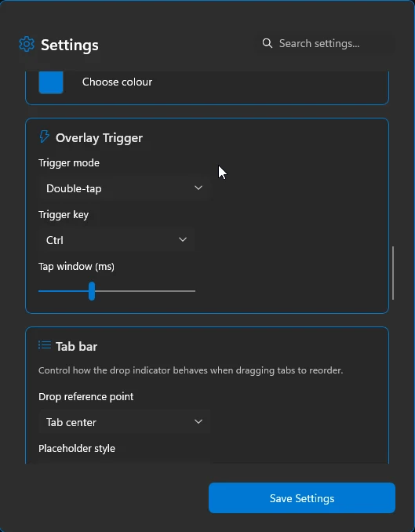The height and width of the screenshot is (532, 415).
Task: Click the search magnifier icon
Action: coord(267,43)
